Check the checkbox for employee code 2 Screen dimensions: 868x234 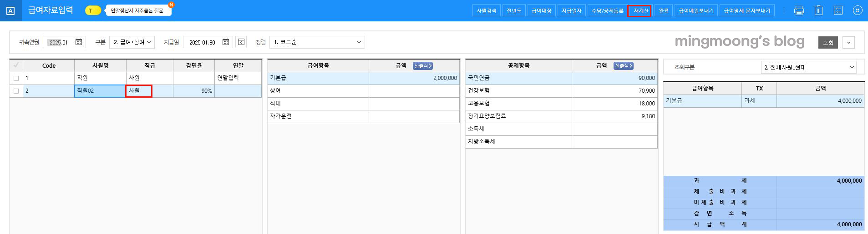pos(16,91)
